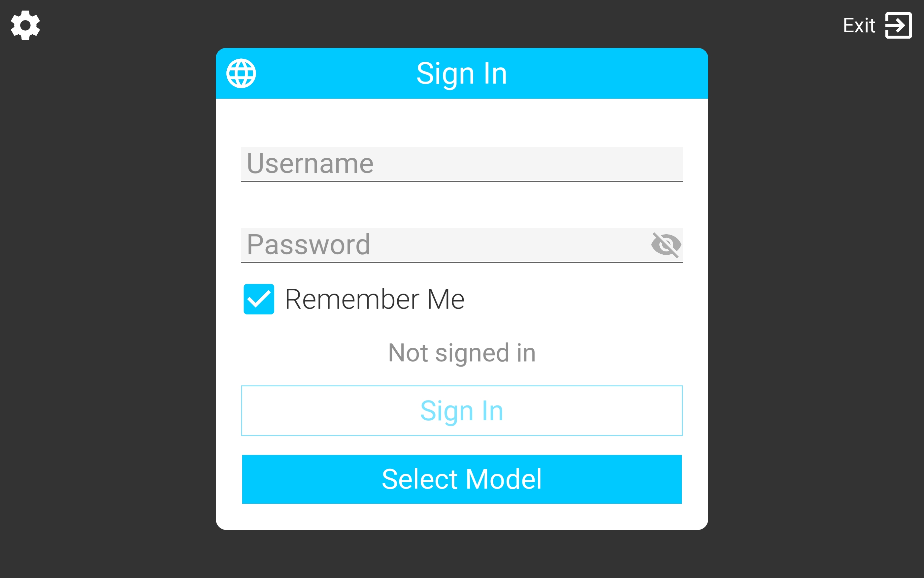The height and width of the screenshot is (578, 924).
Task: Select the globe icon beside Sign In title
Action: tap(241, 73)
